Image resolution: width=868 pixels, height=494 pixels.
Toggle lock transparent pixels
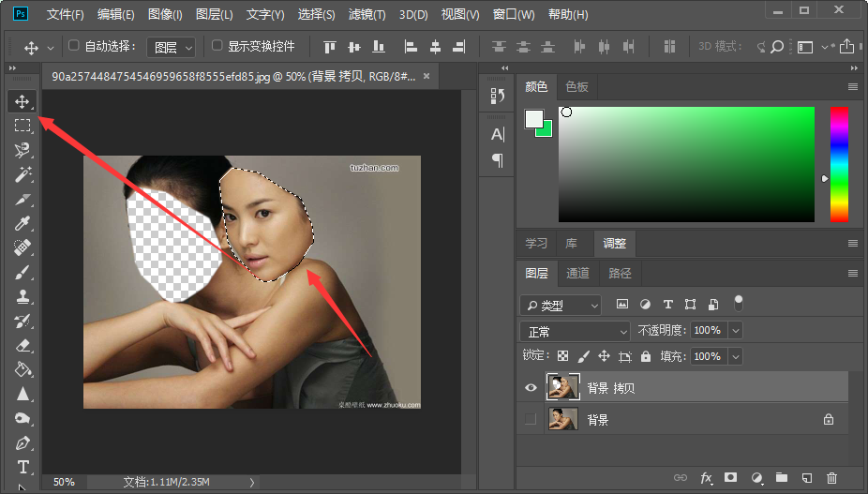[563, 356]
